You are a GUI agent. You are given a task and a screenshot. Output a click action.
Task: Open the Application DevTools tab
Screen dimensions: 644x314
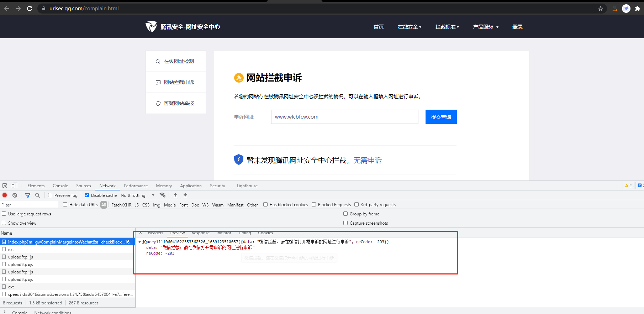tap(191, 186)
